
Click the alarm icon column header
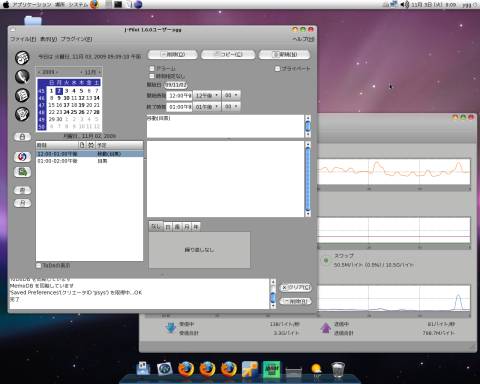pyautogui.click(x=91, y=145)
